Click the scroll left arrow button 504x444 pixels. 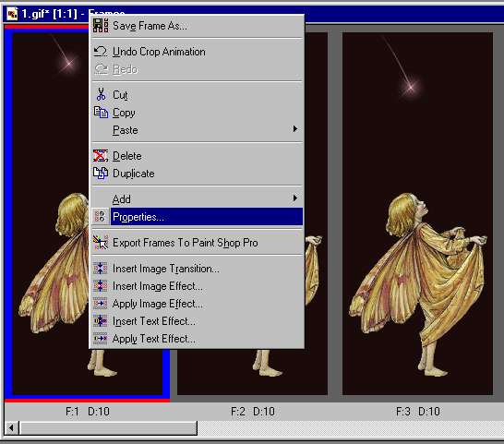[x=12, y=428]
